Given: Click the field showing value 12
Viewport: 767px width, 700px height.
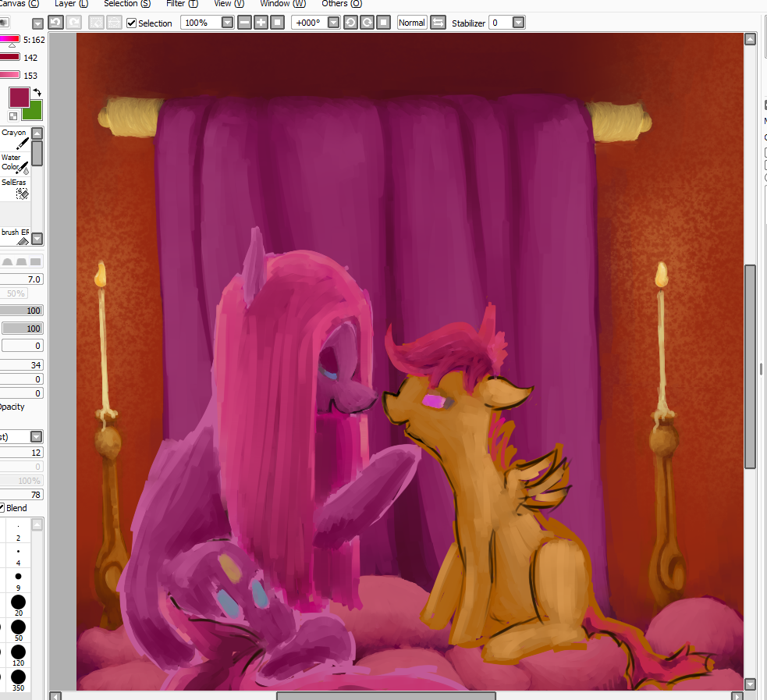Looking at the screenshot, I should coord(22,453).
